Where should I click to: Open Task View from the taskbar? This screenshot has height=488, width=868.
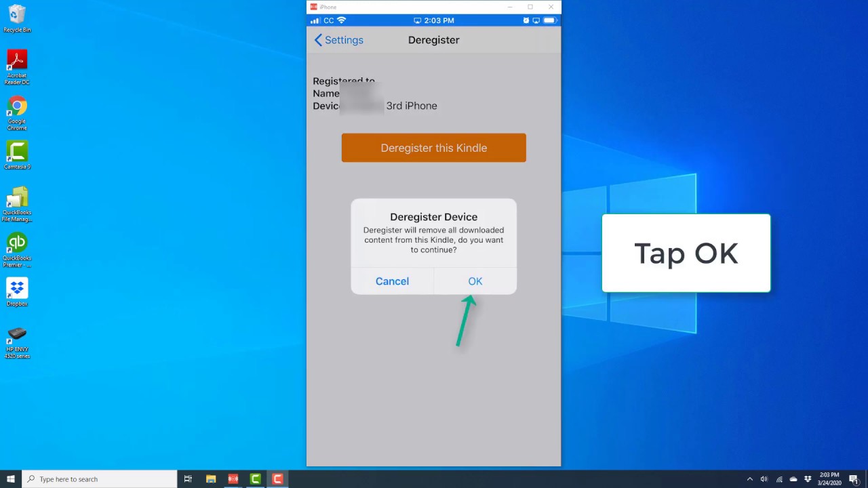click(x=188, y=479)
